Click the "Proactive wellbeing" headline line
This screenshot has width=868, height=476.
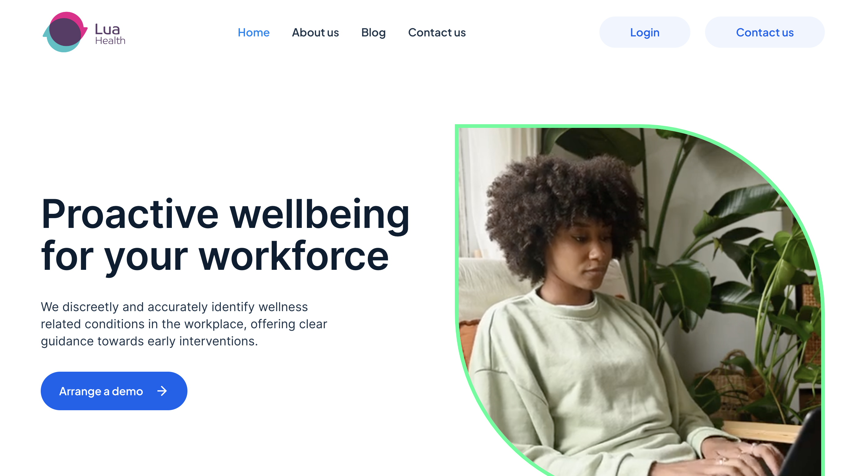pyautogui.click(x=225, y=214)
